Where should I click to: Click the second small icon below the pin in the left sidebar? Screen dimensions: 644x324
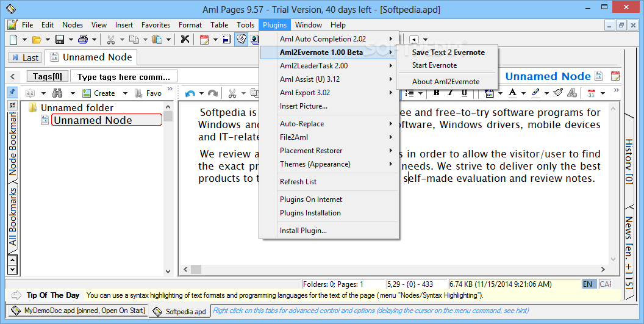pos(13,106)
